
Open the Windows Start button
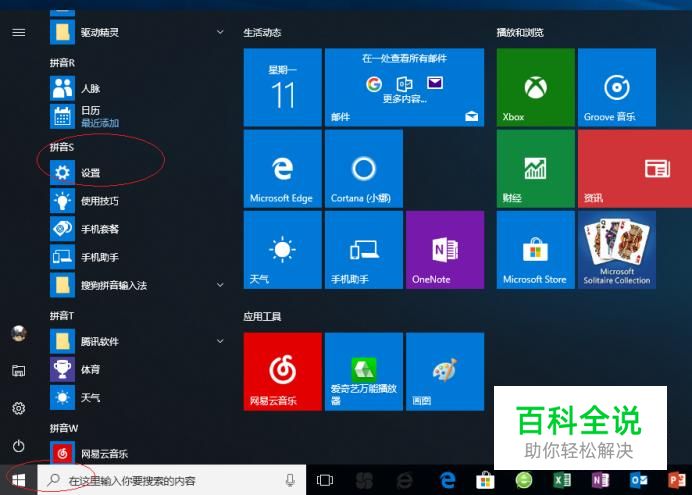[19, 480]
